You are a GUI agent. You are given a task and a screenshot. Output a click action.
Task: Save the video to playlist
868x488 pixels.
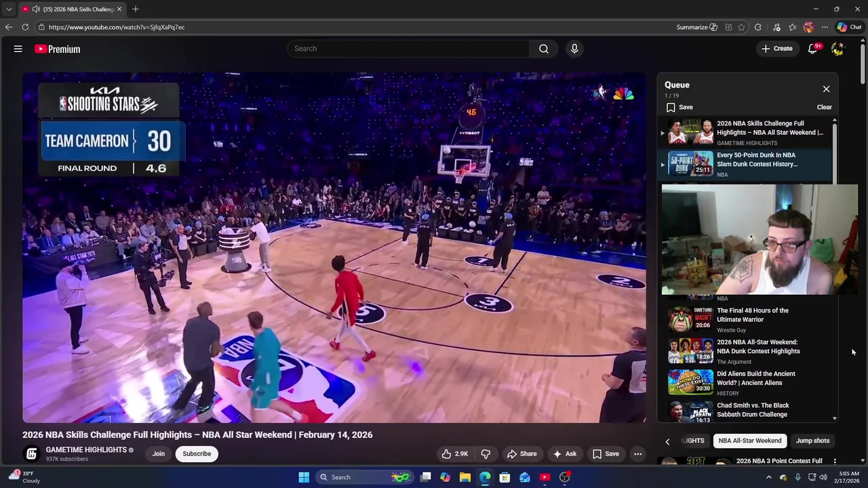[x=606, y=454]
